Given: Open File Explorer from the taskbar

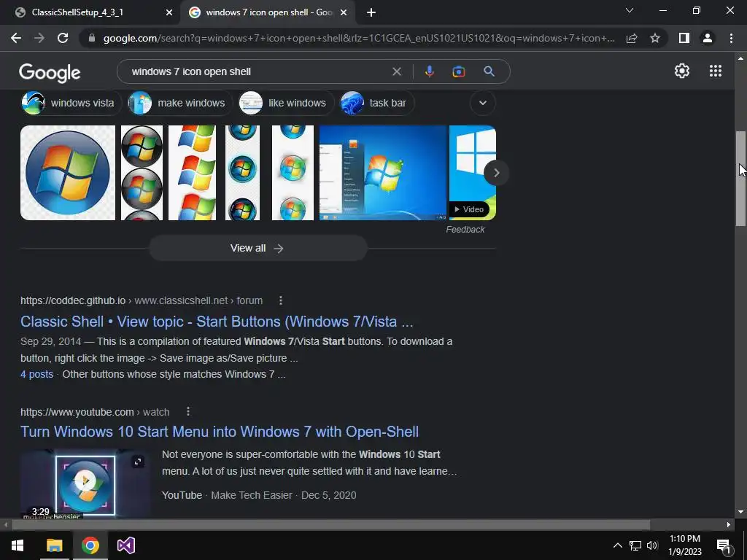Looking at the screenshot, I should pyautogui.click(x=54, y=545).
